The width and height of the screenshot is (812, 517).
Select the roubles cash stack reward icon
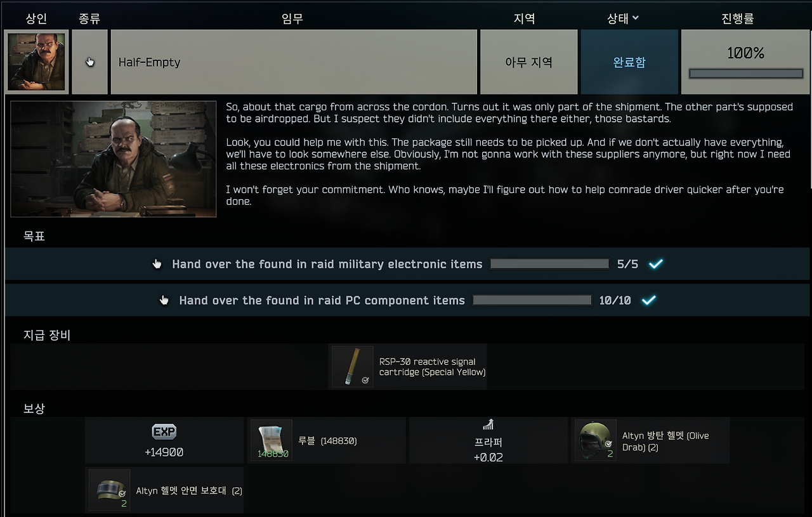272,440
